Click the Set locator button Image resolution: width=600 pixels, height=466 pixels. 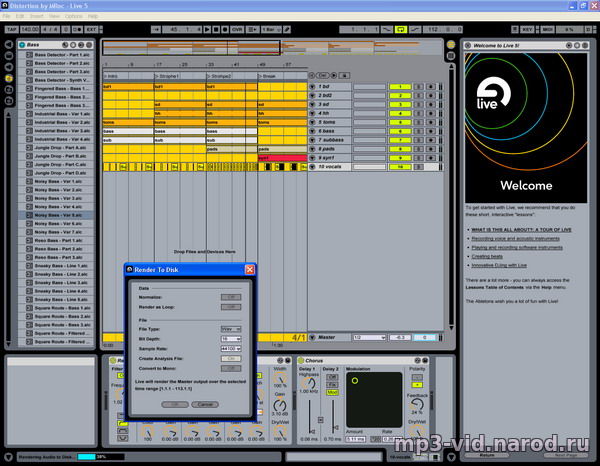tap(323, 75)
